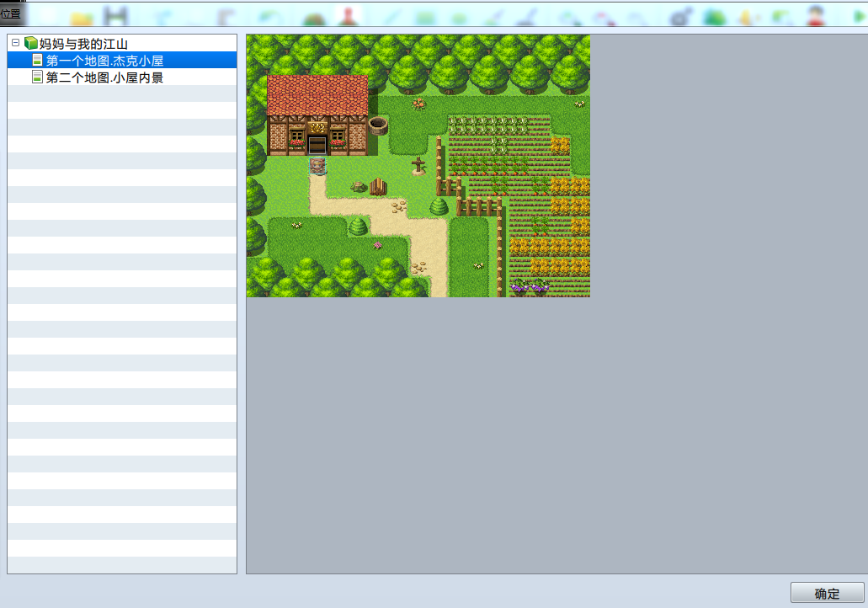This screenshot has height=608, width=868.
Task: Pick the house door tile on the map
Action: pos(317,145)
